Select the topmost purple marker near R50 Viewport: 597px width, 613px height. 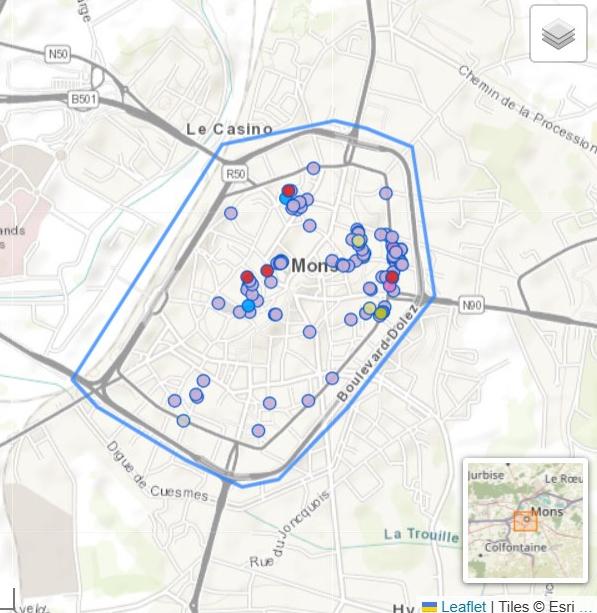click(313, 168)
